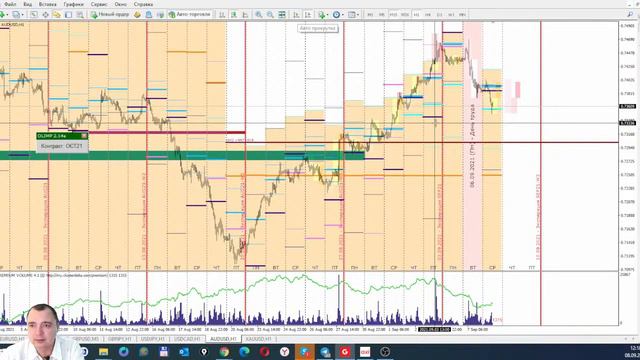640x360 pixels.
Task: Switch to the USDCAD,H1 chart tab
Action: pyautogui.click(x=187, y=339)
